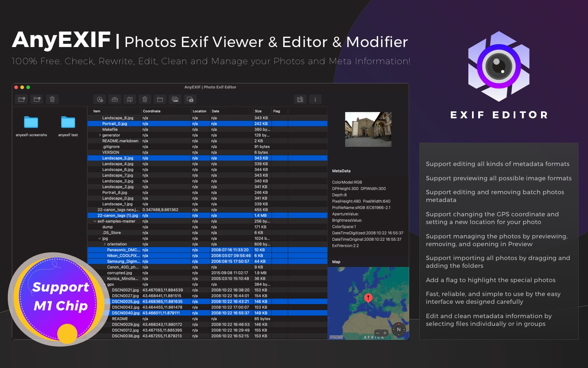Expand the generator folder disclosure arrow
The width and height of the screenshot is (588, 368).
click(100, 135)
